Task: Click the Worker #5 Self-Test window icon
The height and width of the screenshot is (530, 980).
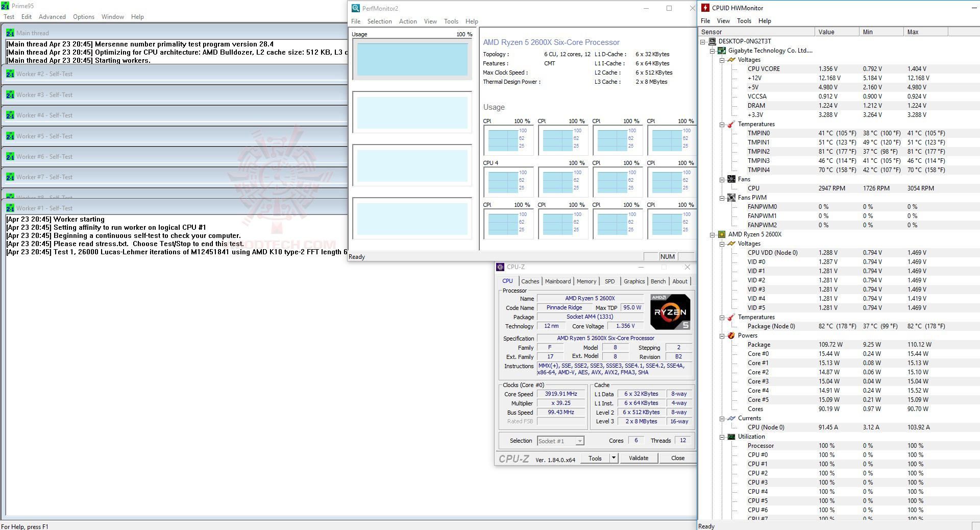Action: coord(10,136)
